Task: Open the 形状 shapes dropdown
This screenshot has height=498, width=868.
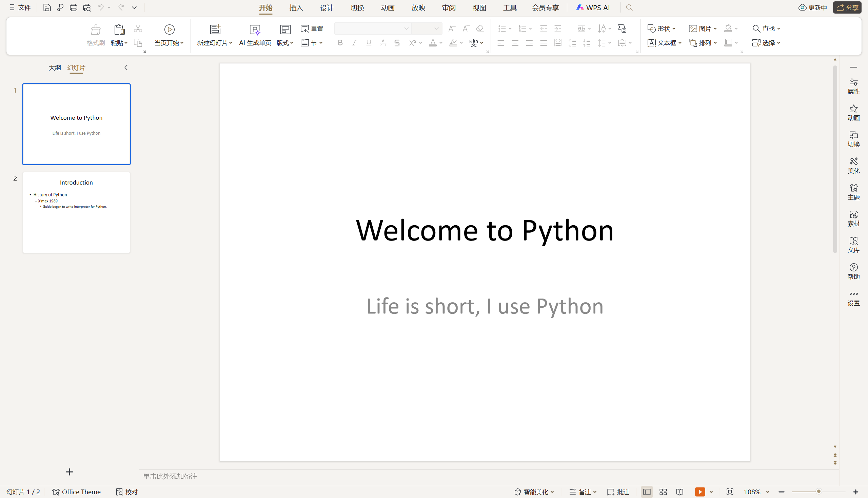Action: coord(662,28)
